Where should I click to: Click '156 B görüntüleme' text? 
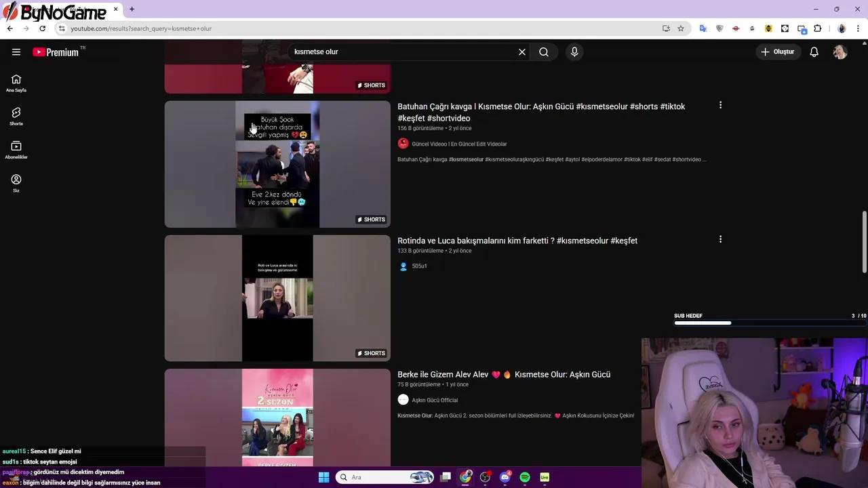pos(420,129)
